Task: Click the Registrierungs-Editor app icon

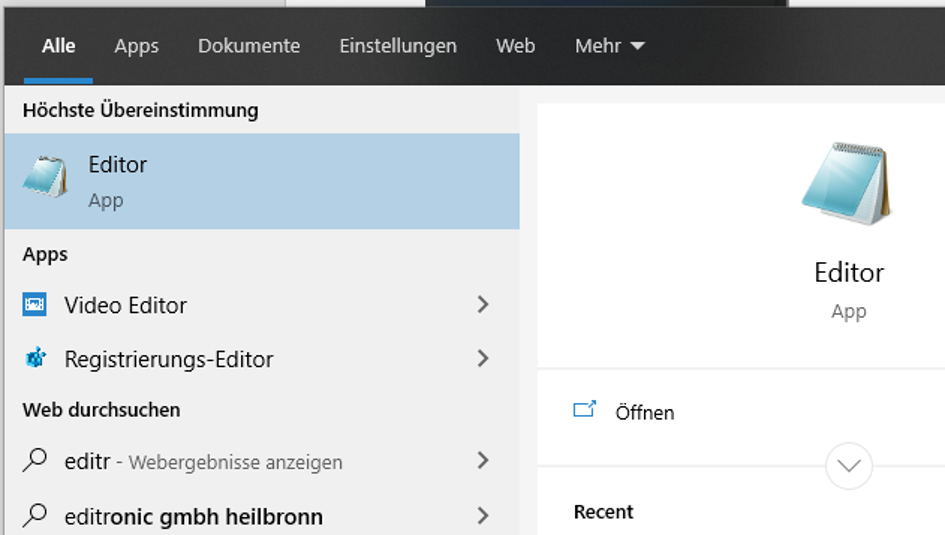Action: (35, 358)
